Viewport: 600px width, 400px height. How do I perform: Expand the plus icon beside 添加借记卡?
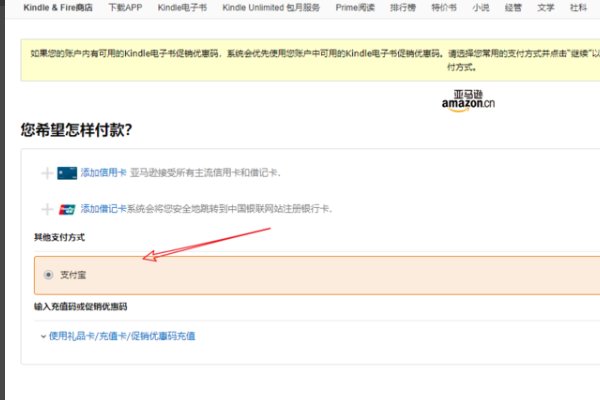[47, 209]
